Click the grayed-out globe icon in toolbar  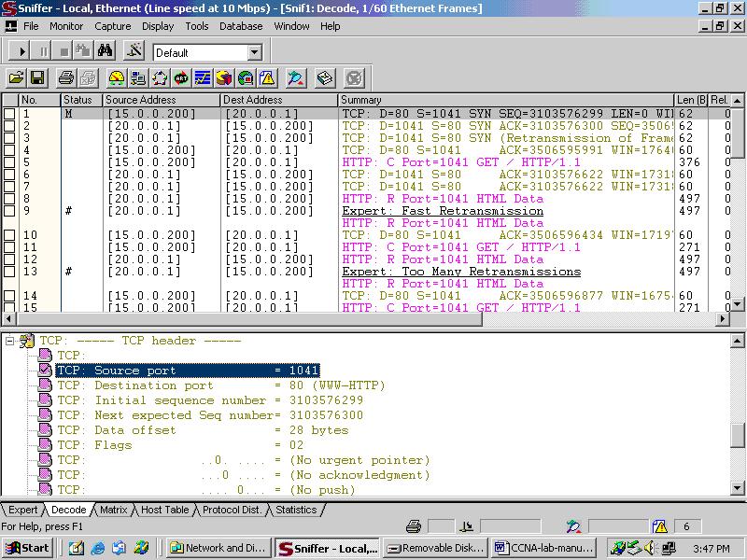(354, 78)
